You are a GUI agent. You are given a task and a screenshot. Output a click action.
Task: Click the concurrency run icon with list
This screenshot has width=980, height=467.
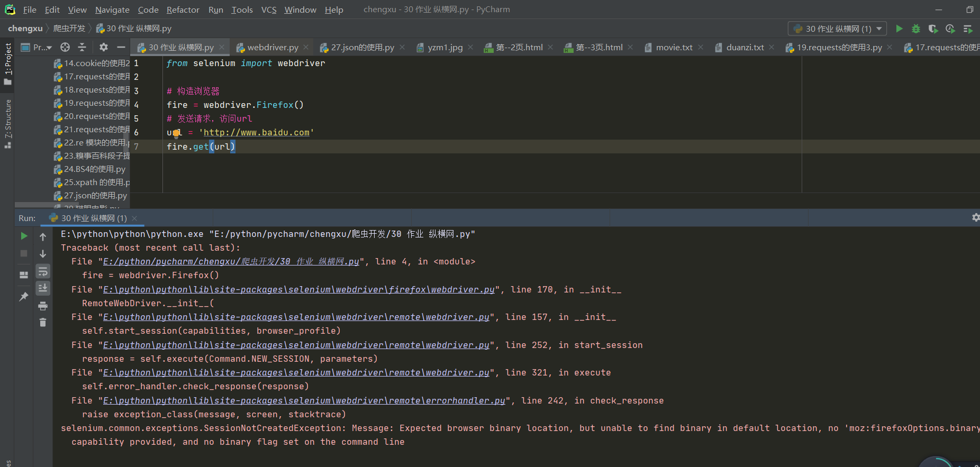click(x=968, y=29)
